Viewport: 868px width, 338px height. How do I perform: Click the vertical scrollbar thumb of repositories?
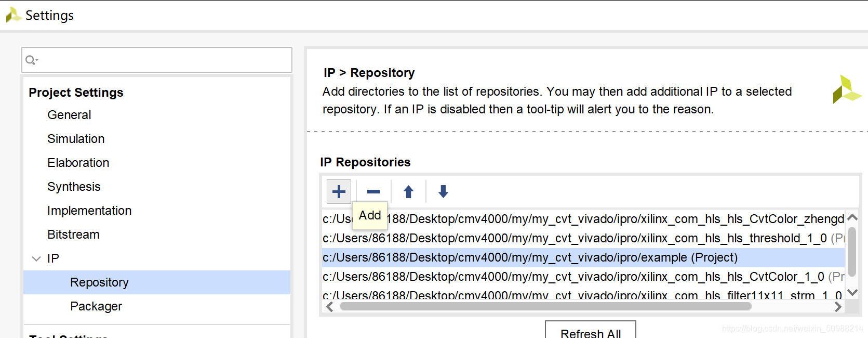tap(852, 252)
